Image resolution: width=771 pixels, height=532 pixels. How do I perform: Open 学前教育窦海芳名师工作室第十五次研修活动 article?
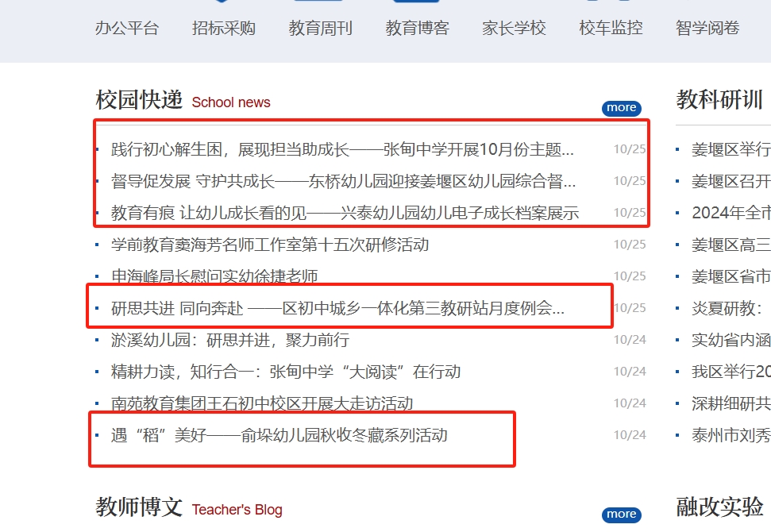pyautogui.click(x=270, y=245)
